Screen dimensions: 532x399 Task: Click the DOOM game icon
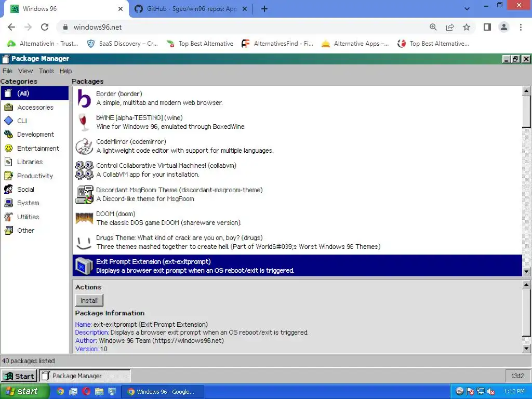click(84, 218)
